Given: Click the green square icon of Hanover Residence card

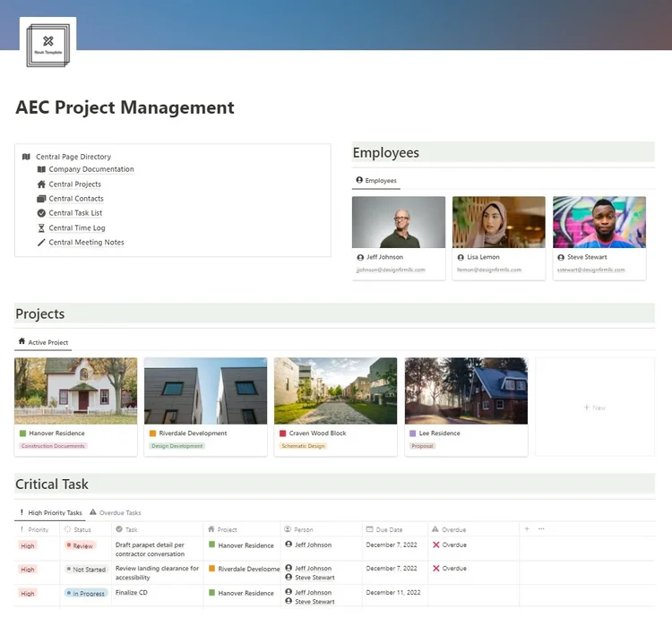Looking at the screenshot, I should [22, 433].
